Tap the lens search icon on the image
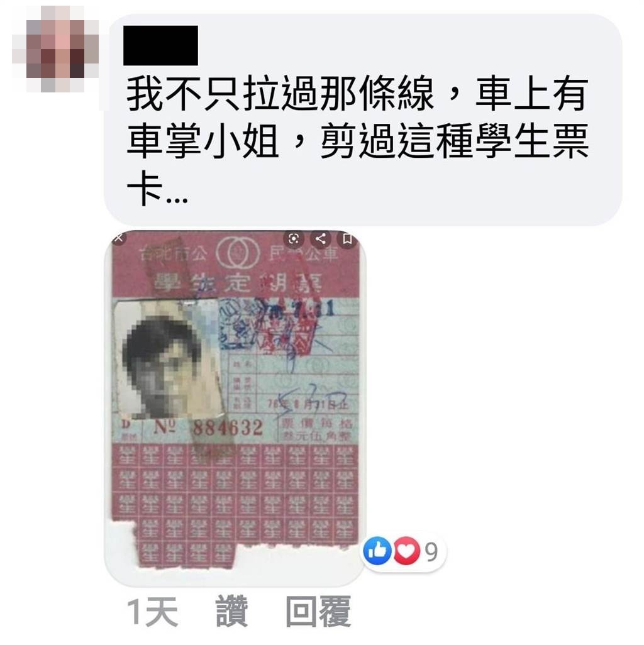 point(294,239)
